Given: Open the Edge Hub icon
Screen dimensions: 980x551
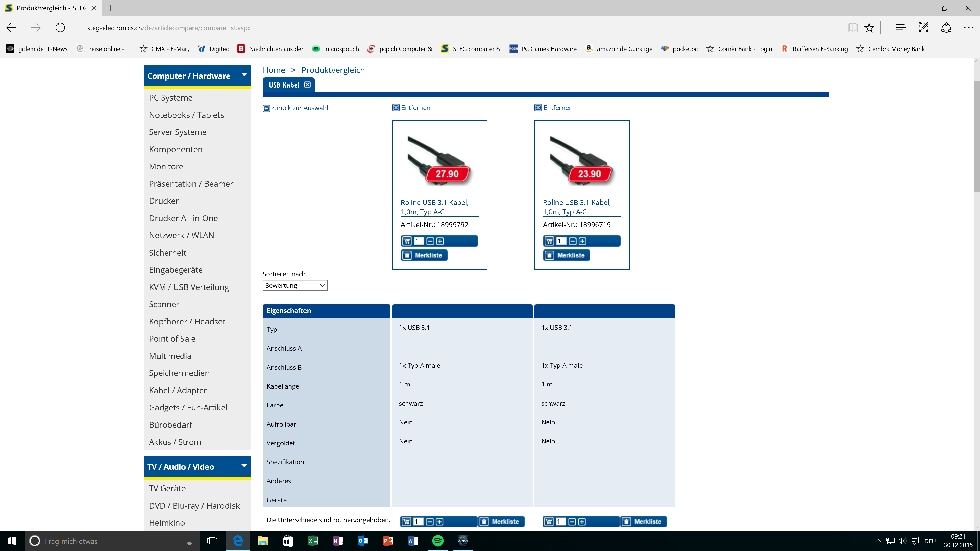Looking at the screenshot, I should tap(901, 27).
